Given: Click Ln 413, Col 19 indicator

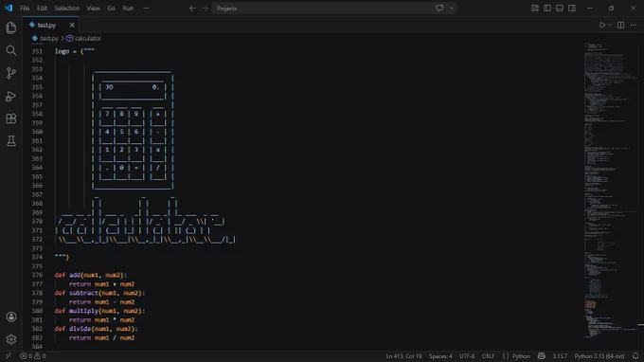Looking at the screenshot, I should pyautogui.click(x=403, y=355).
